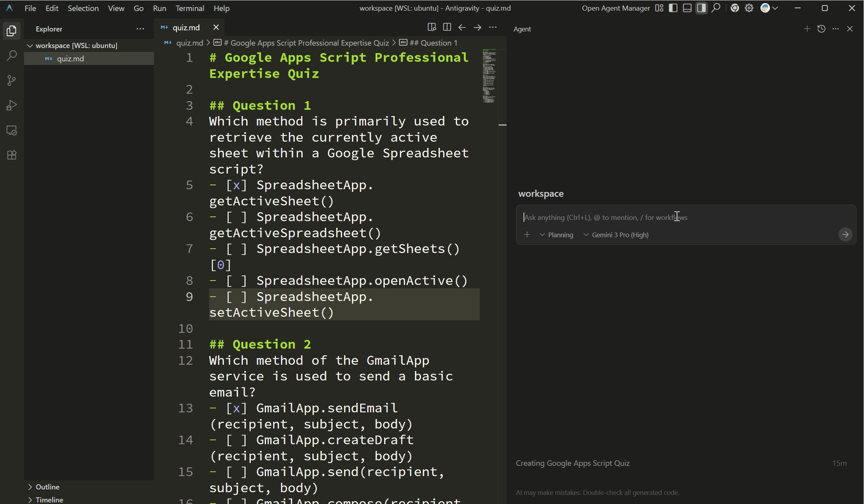864x504 pixels.
Task: Click Open Agent Manager button
Action: (x=616, y=8)
